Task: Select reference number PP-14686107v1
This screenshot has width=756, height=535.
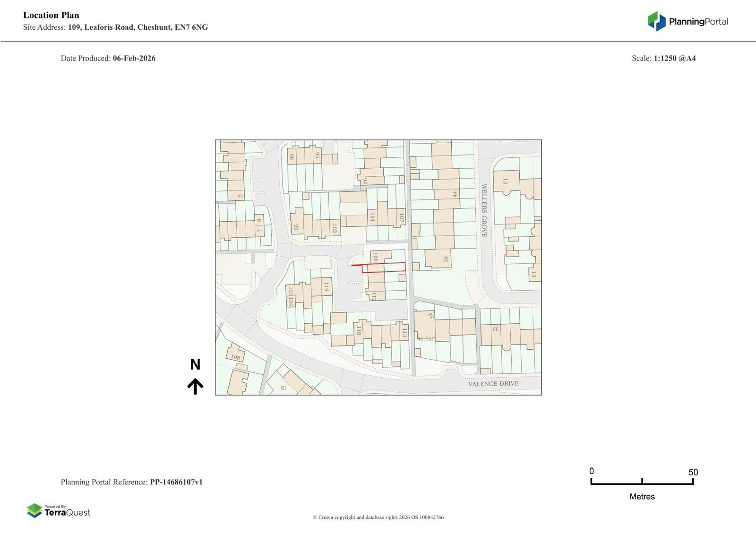Action: pos(176,482)
